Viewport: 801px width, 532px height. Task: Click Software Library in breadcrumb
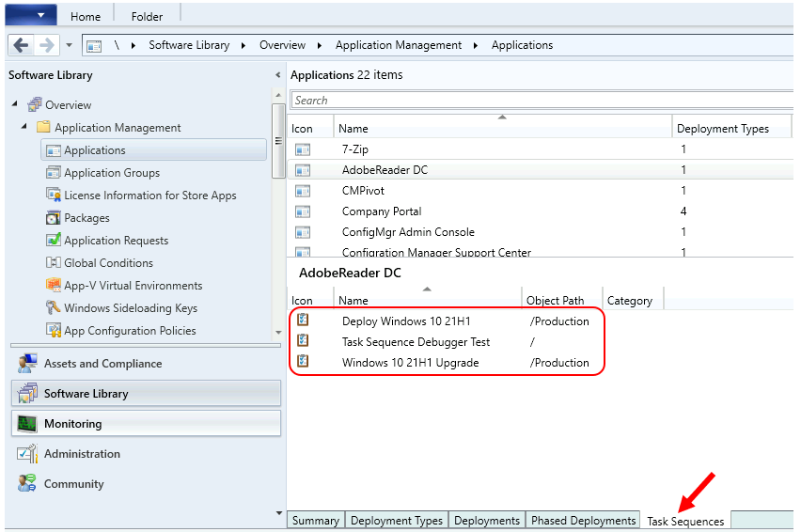[x=189, y=45]
